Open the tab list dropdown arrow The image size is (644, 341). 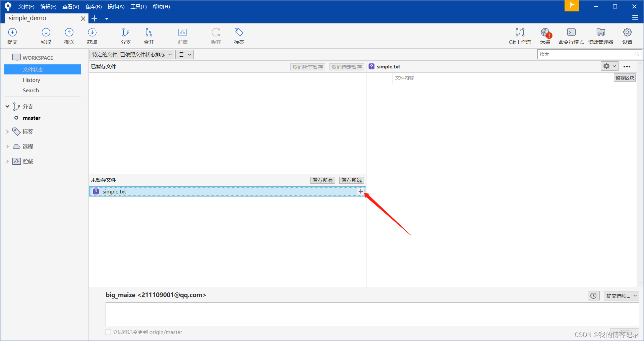[x=107, y=19]
